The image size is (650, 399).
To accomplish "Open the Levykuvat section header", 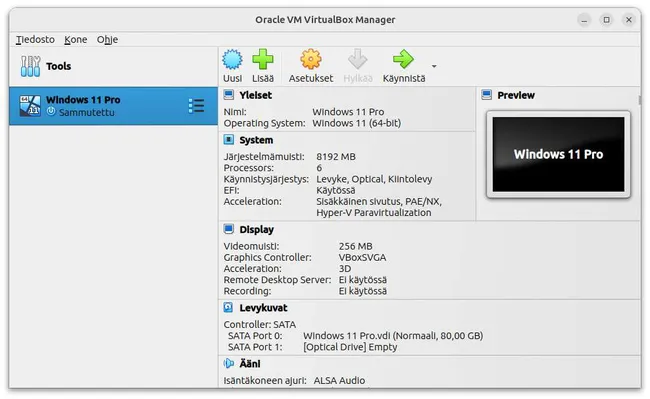I will 263,308.
